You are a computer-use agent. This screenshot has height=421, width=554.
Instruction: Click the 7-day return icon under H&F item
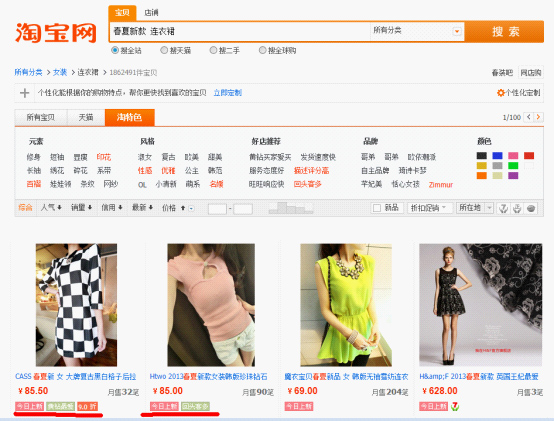coord(455,407)
